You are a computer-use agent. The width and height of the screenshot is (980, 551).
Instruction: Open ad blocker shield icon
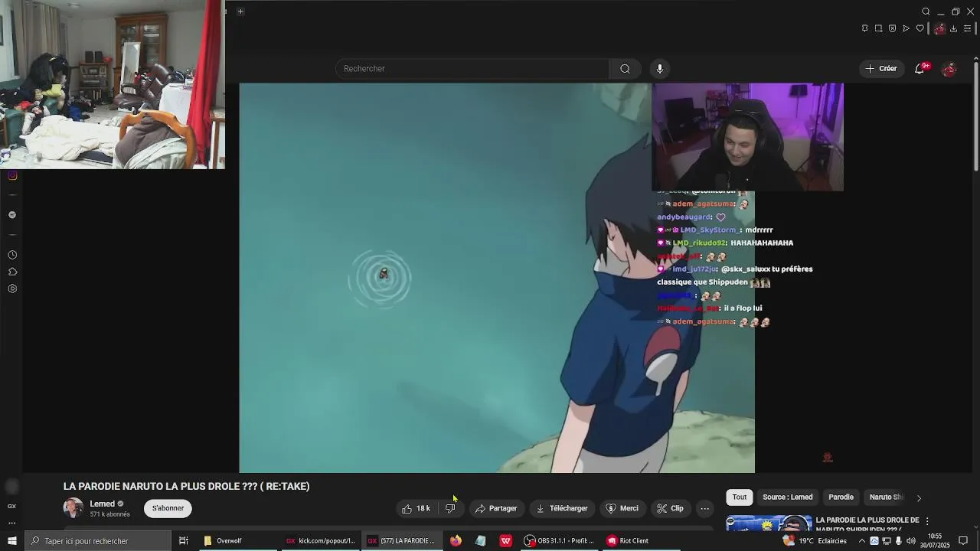pyautogui.click(x=892, y=28)
